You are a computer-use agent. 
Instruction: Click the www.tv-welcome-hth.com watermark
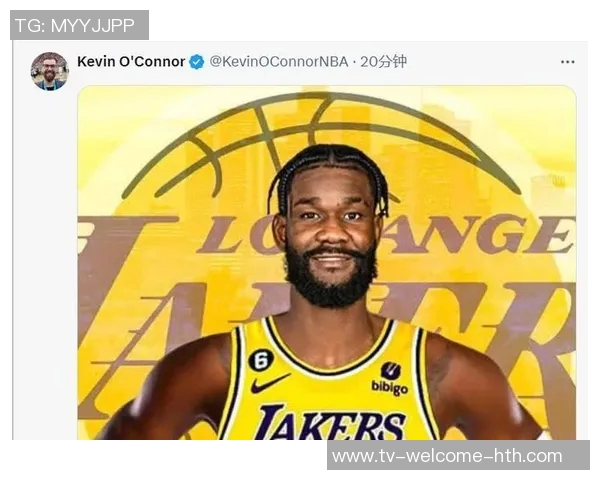[x=447, y=456]
